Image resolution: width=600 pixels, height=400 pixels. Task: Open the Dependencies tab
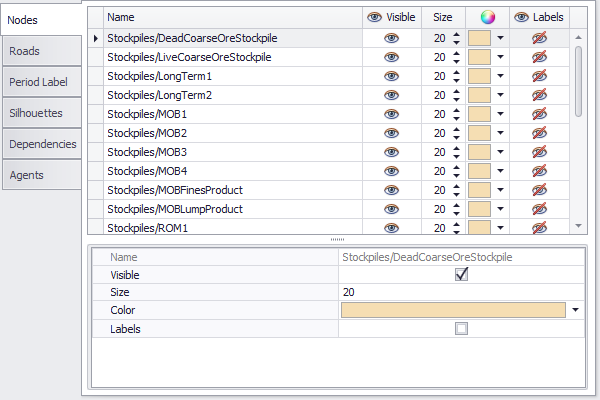pos(42,144)
